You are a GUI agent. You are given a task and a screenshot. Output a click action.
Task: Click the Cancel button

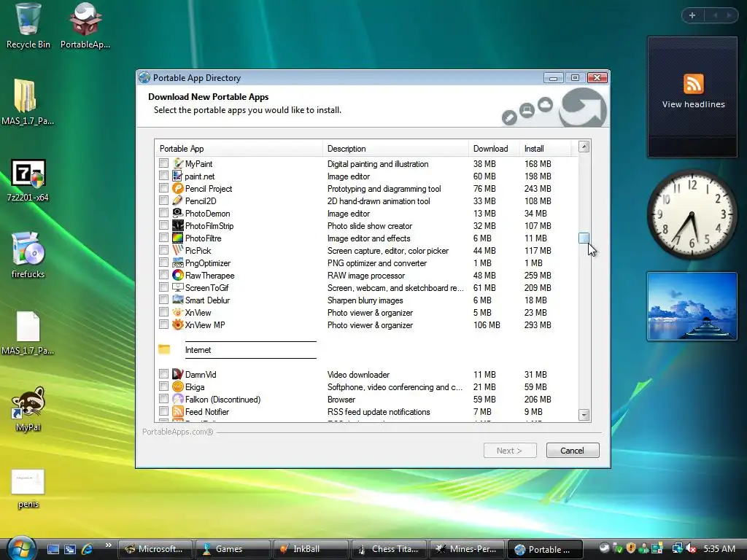(573, 451)
